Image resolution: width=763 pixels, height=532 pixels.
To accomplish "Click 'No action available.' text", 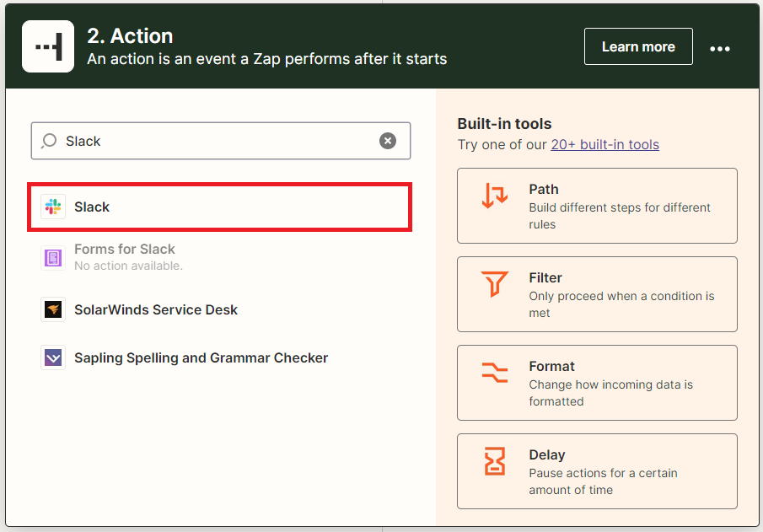I will 128,266.
